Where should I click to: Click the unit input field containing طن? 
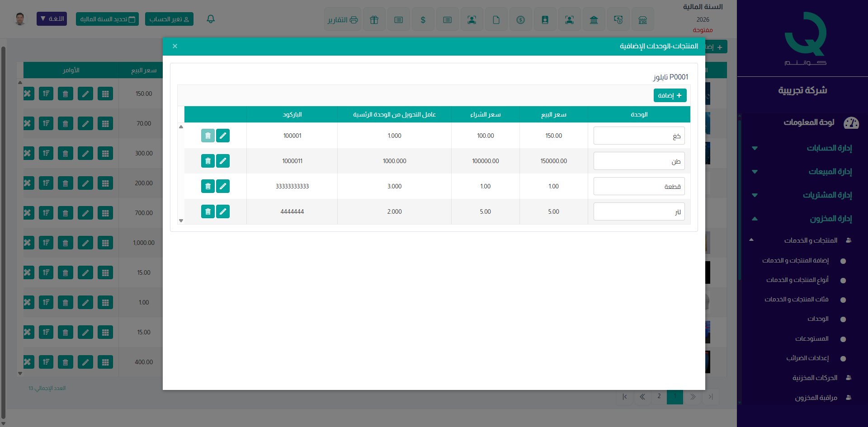(x=639, y=161)
